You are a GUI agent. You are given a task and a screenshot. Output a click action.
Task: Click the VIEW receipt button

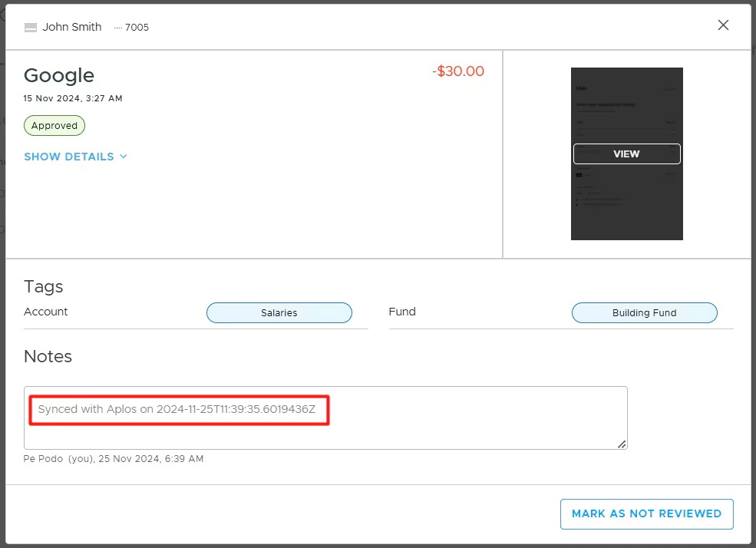coord(626,154)
